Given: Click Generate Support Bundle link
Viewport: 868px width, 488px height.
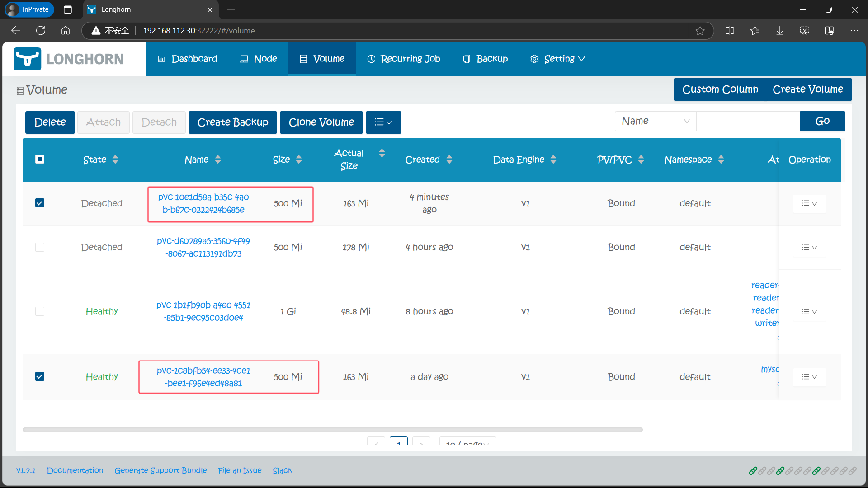Looking at the screenshot, I should click(160, 470).
